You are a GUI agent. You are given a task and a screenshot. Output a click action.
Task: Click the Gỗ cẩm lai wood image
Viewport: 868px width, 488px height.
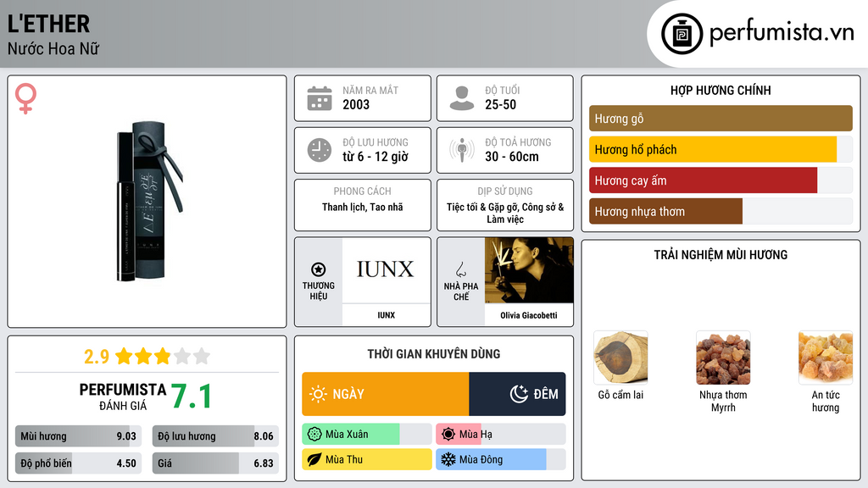click(x=620, y=358)
